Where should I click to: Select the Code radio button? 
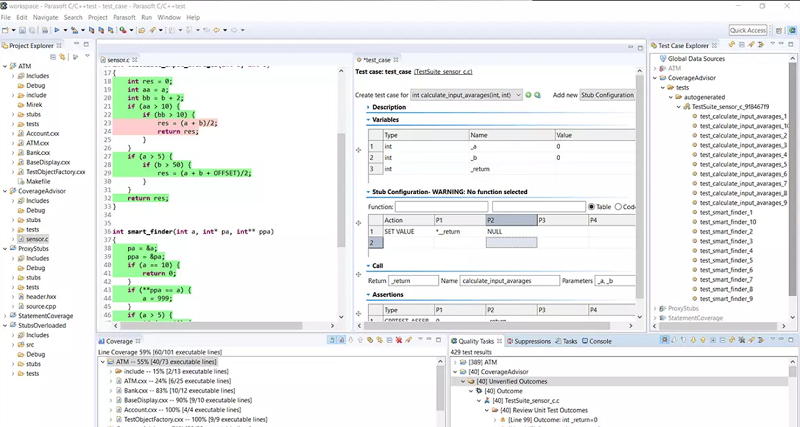pyautogui.click(x=618, y=207)
